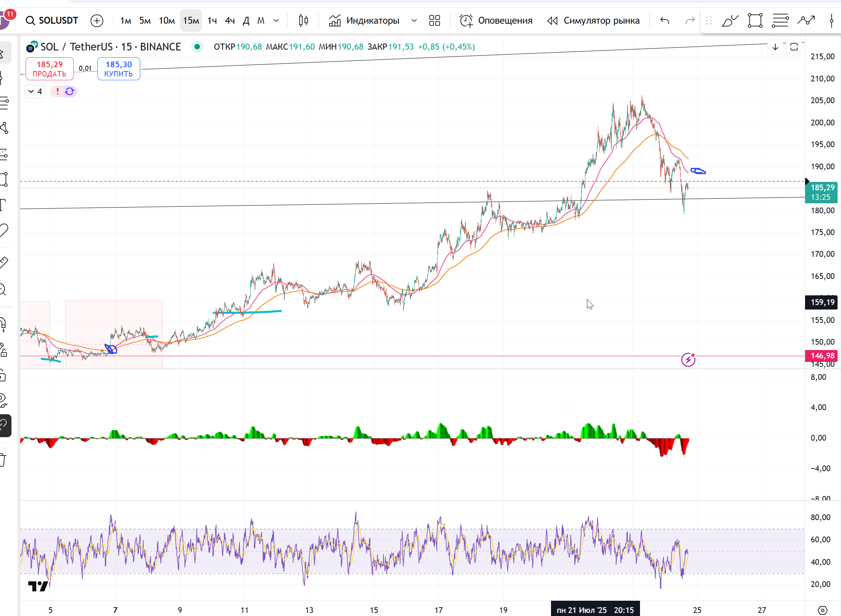Viewport: 841px width, 616px height.
Task: Click the ПРОДАТЬ 185,29 sell button
Action: (50, 69)
